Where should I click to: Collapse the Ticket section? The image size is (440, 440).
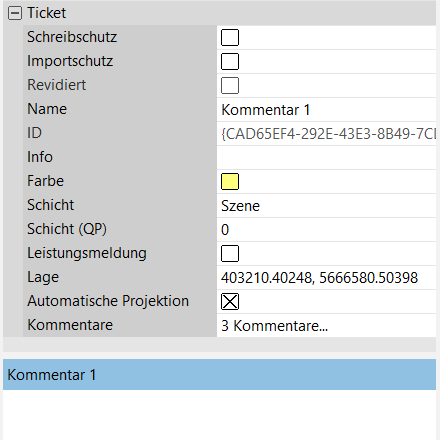pyautogui.click(x=15, y=13)
